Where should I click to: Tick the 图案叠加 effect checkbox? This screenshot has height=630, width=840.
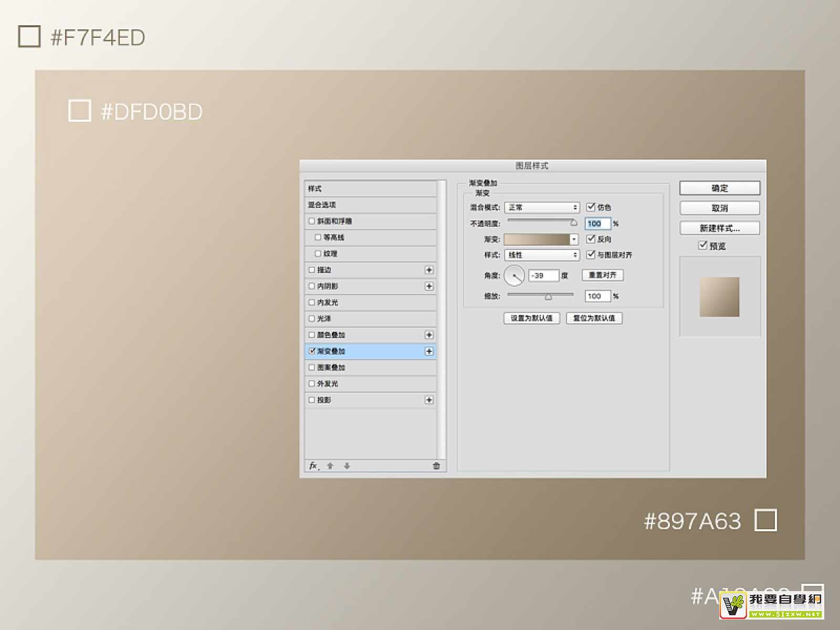pyautogui.click(x=312, y=367)
